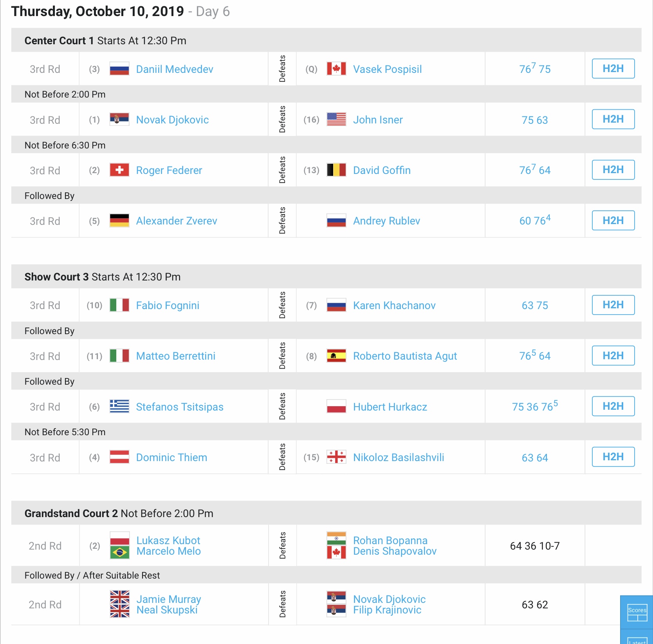Click the German flag beside Alexander Zverev

(x=119, y=221)
